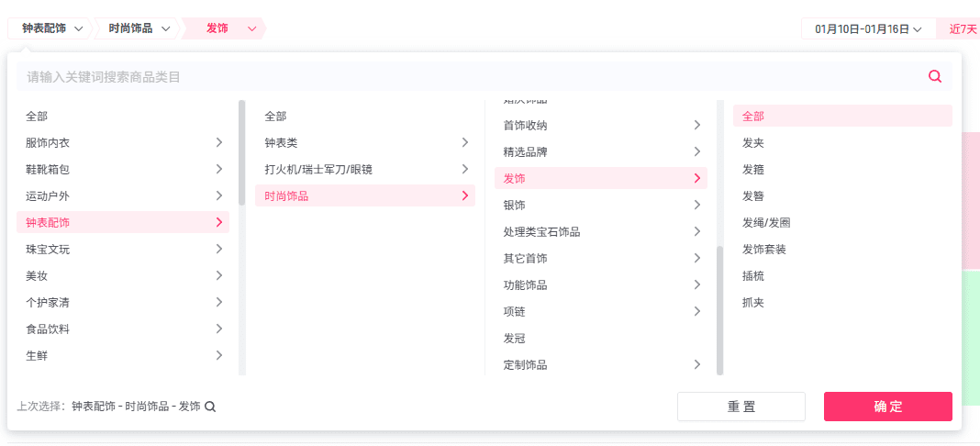The image size is (980, 446).
Task: Select 美妆 in first category column
Action: (x=37, y=275)
